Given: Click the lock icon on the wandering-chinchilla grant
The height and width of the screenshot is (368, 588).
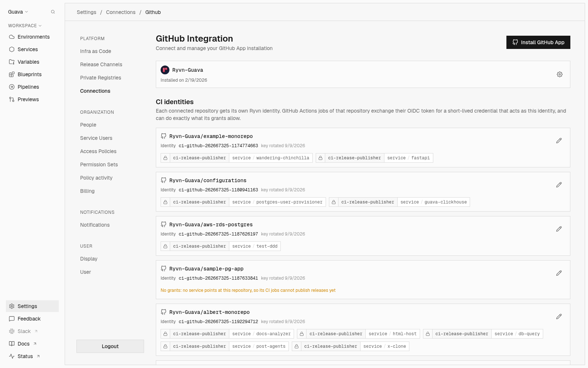Looking at the screenshot, I should (x=165, y=158).
